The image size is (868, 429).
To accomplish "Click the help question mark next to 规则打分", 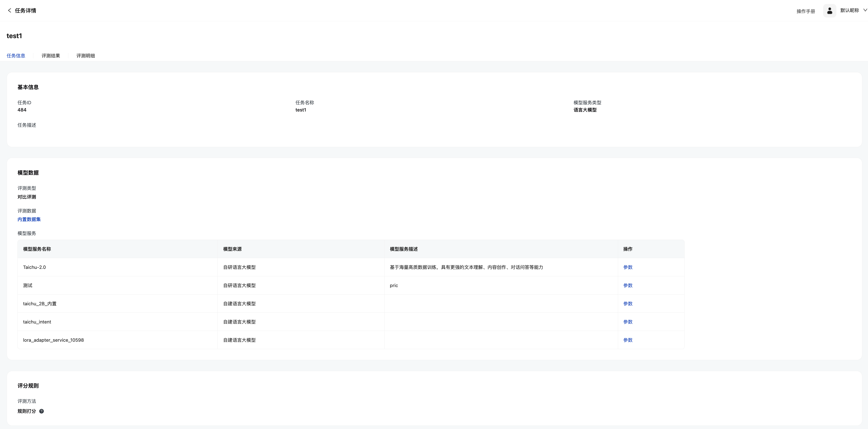I will (x=41, y=411).
